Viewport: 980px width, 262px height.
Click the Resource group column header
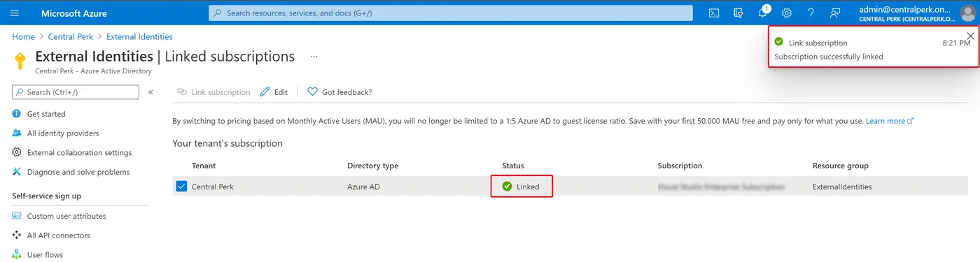click(840, 166)
